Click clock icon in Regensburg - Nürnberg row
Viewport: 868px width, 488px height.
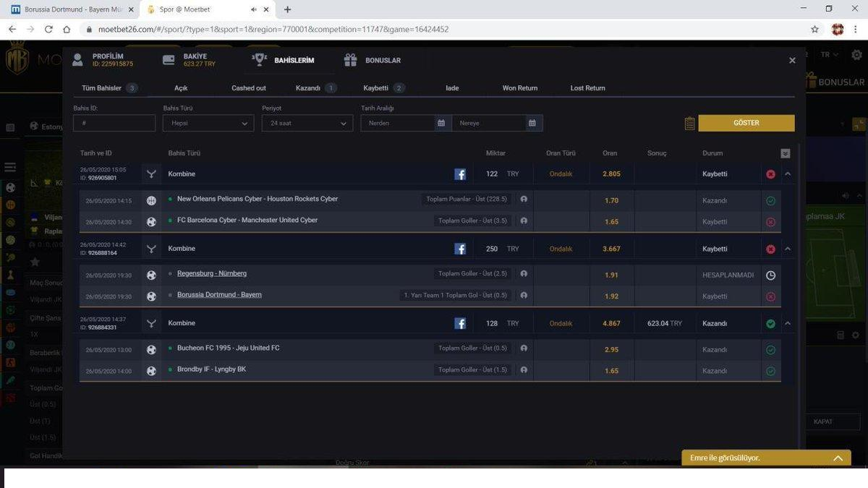coord(770,275)
